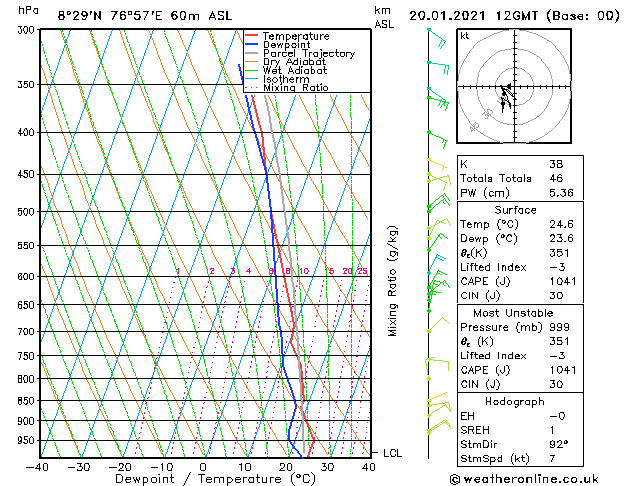Click the Surface CAPE (J) value '1041'
This screenshot has height=486, width=629.
point(562,281)
